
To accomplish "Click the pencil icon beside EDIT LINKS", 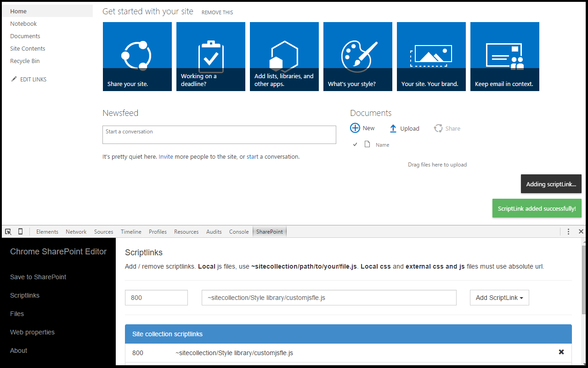I will [x=14, y=79].
